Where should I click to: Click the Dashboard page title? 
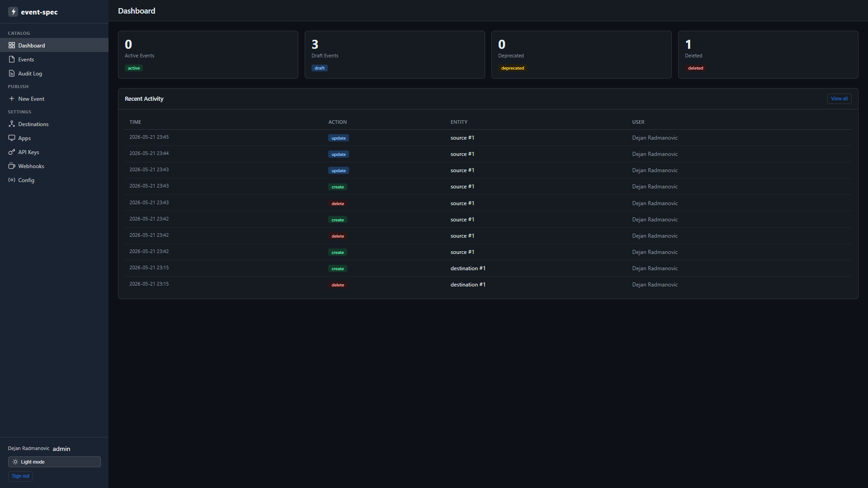pos(137,11)
